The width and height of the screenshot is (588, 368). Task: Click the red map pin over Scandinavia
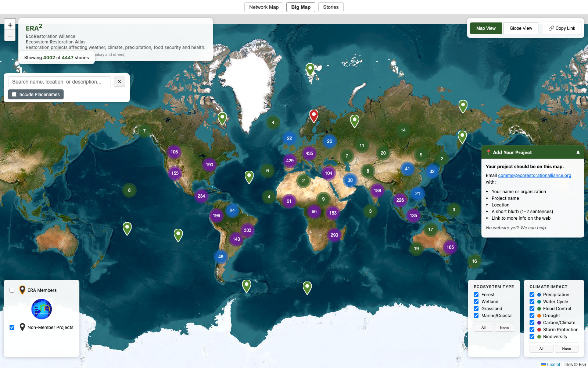click(313, 116)
